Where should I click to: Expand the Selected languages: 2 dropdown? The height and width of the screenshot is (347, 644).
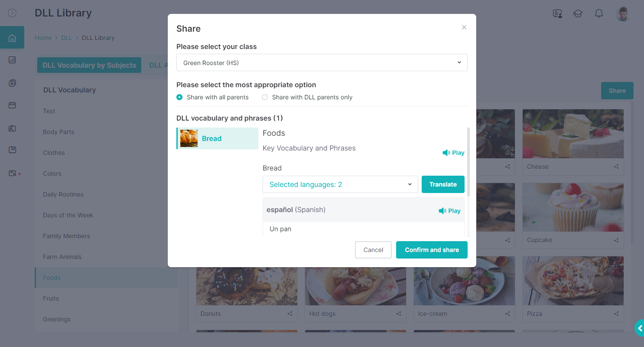point(340,184)
